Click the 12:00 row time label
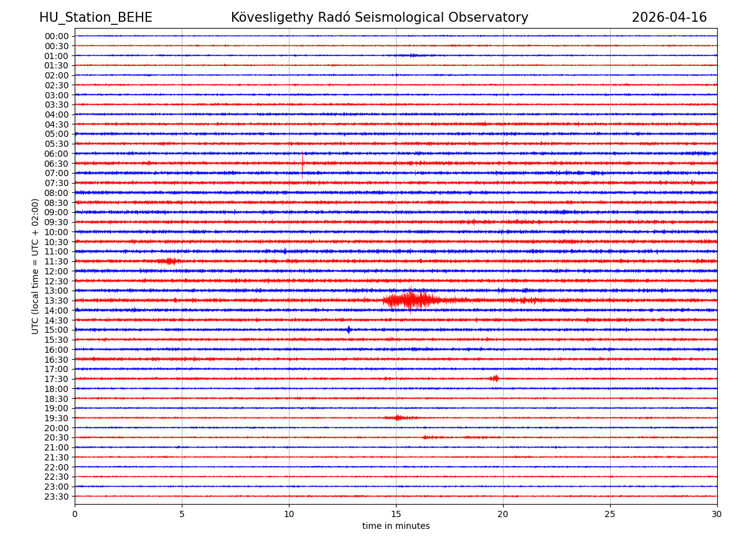The width and height of the screenshot is (747, 560). [x=57, y=271]
